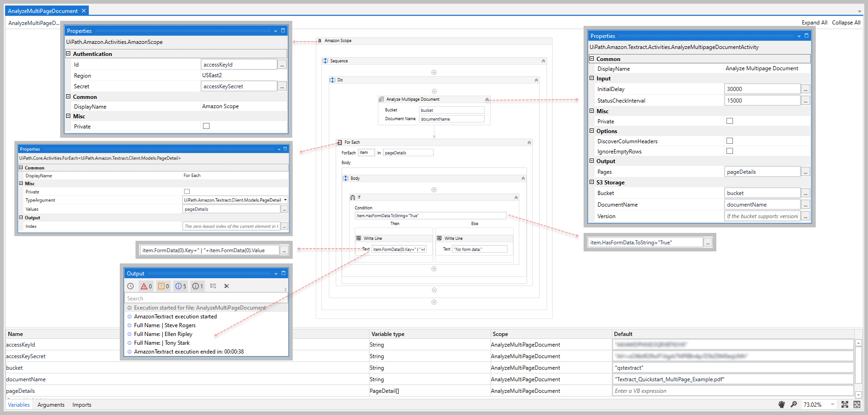Toggle timestamps clock icon in Output panel
Screen dimensions: 868x415
coord(131,286)
